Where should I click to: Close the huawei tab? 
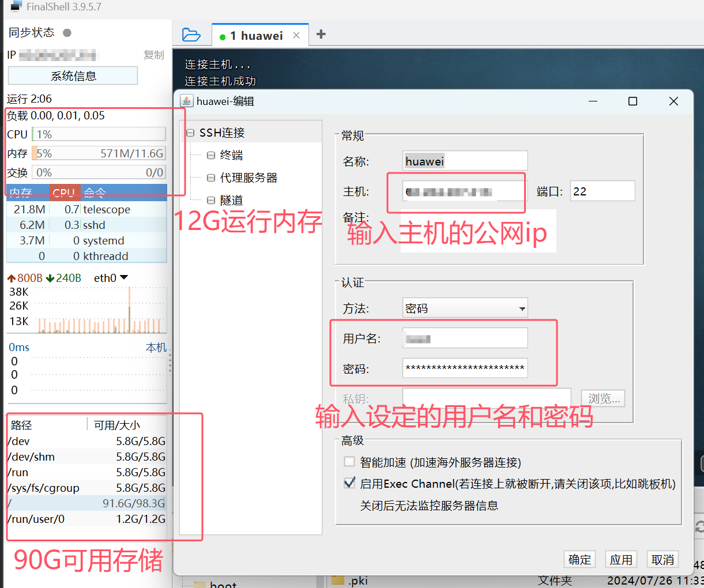pyautogui.click(x=296, y=35)
